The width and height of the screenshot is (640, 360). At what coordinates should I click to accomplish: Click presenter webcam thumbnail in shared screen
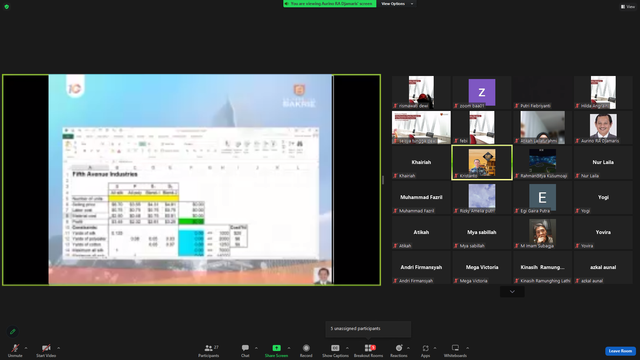[322, 276]
